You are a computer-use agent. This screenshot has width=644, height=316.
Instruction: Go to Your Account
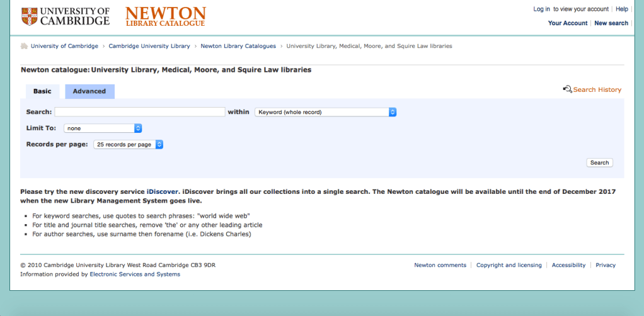(567, 23)
